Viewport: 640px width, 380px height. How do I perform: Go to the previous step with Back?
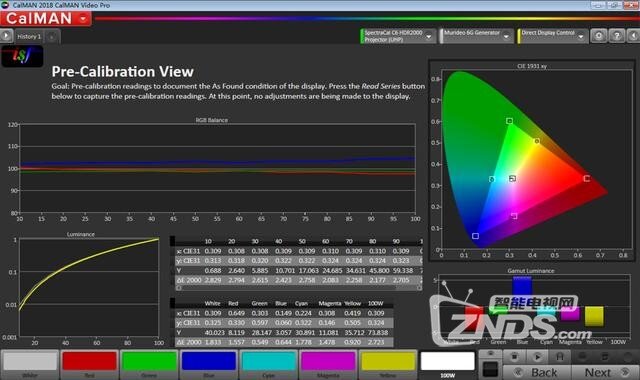(537, 372)
